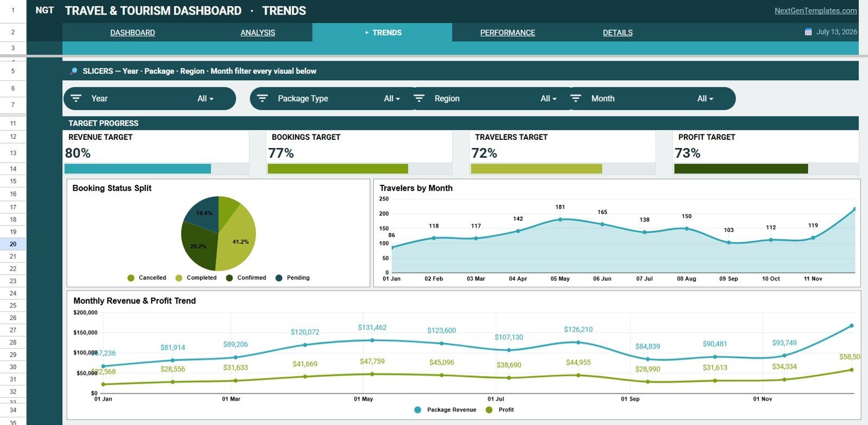Viewport: 868px width, 425px height.
Task: Click the Booking Status Split chart title
Action: coord(112,188)
